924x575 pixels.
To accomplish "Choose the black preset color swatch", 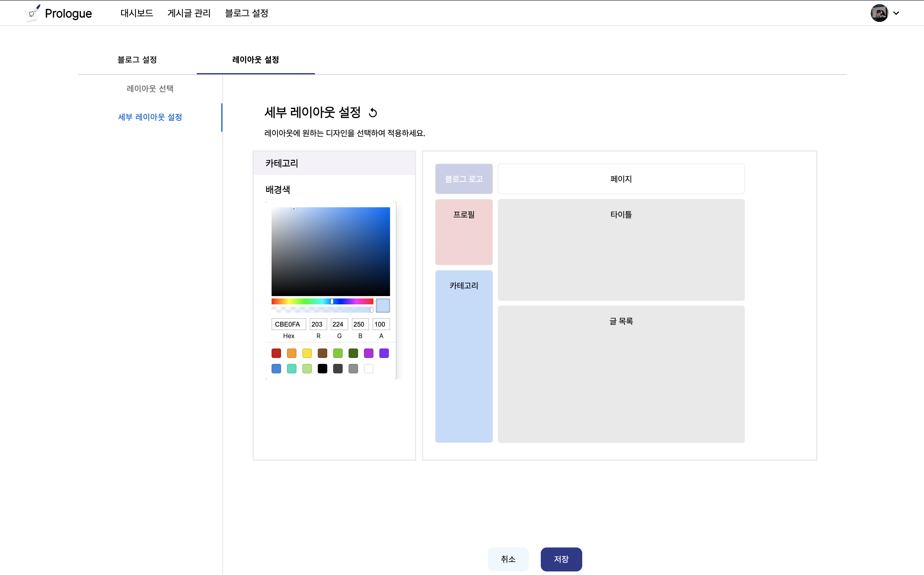I will point(322,369).
